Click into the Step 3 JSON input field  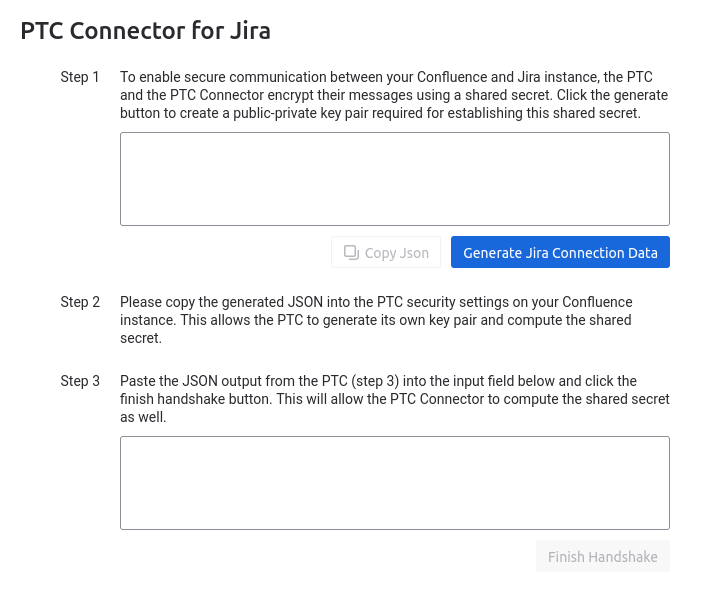click(x=394, y=482)
